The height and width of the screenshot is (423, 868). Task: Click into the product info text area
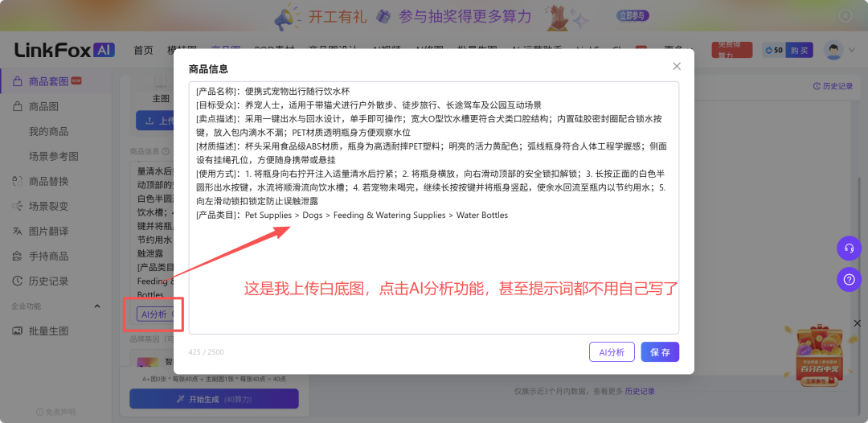click(x=434, y=207)
